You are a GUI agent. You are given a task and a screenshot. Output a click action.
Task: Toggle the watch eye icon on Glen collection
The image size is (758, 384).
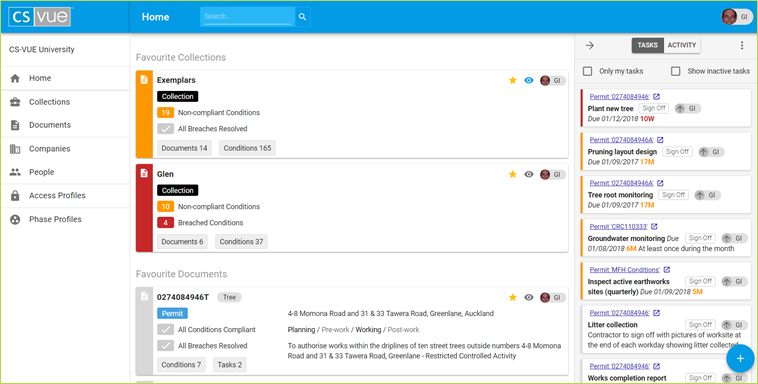(529, 174)
